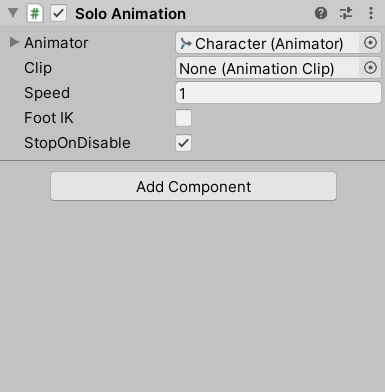The width and height of the screenshot is (385, 392).
Task: Click the green C# script icon
Action: tap(35, 14)
